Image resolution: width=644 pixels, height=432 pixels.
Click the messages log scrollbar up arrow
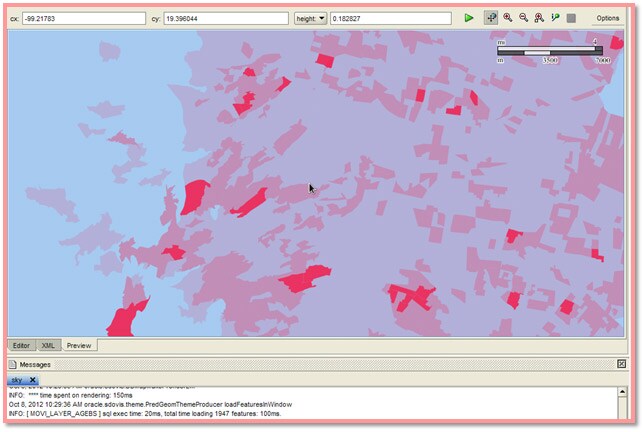[622, 392]
